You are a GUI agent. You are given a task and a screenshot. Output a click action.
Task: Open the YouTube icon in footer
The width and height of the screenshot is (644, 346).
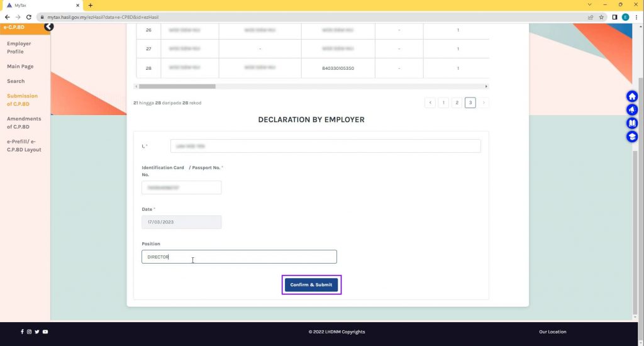click(x=45, y=332)
